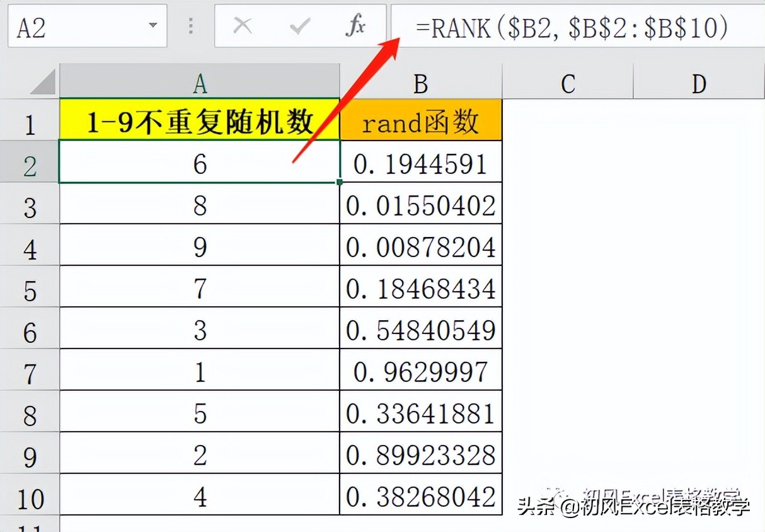Click the formula bar with RANK formula

coord(567,26)
